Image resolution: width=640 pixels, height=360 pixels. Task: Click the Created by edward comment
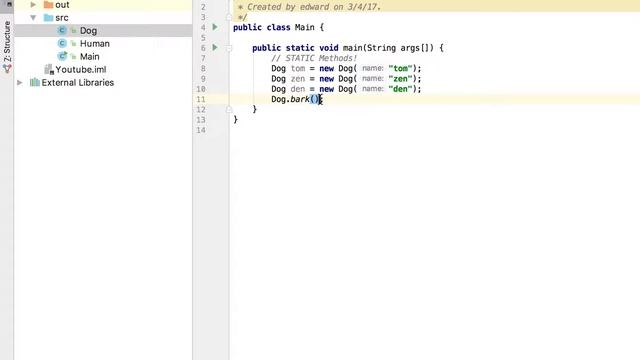click(313, 7)
